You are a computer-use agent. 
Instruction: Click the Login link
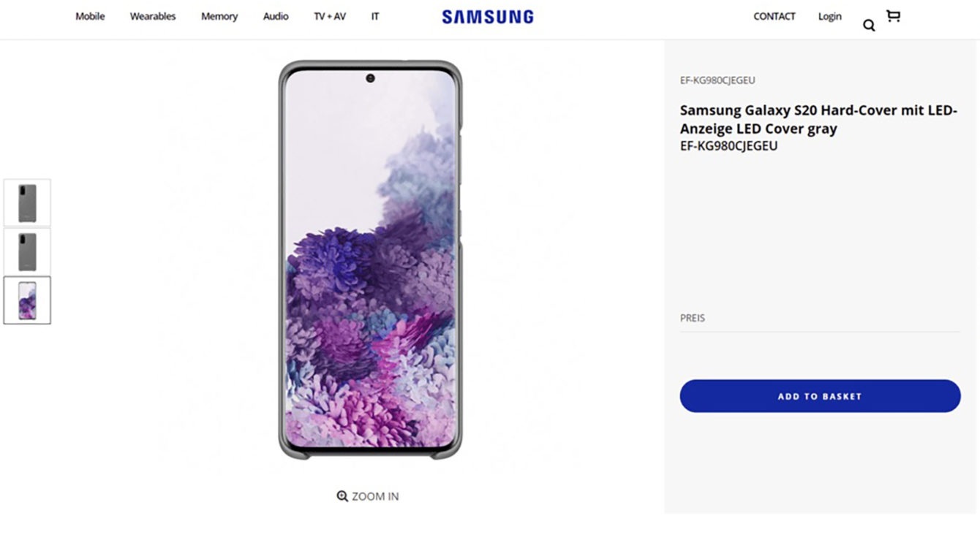(x=829, y=16)
